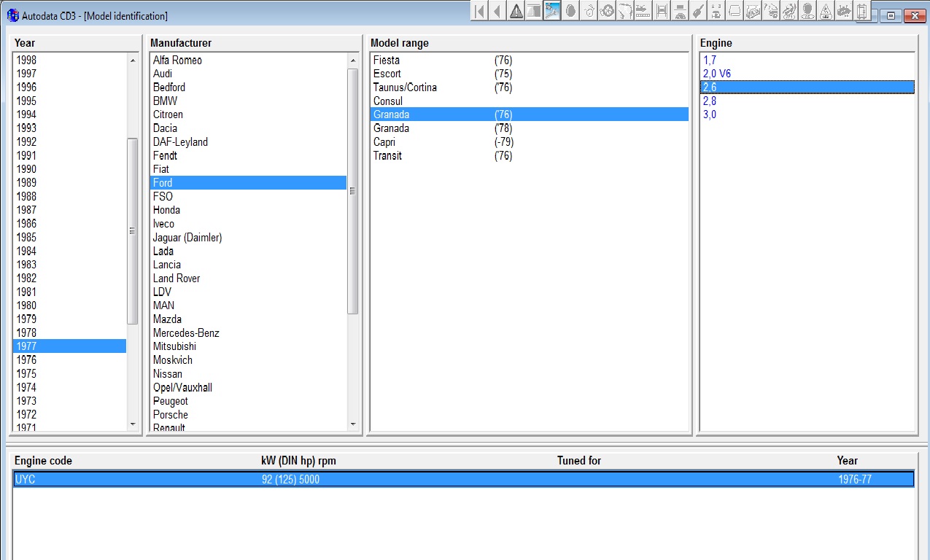Click up arrow of Year list scrollbar

[x=133, y=61]
